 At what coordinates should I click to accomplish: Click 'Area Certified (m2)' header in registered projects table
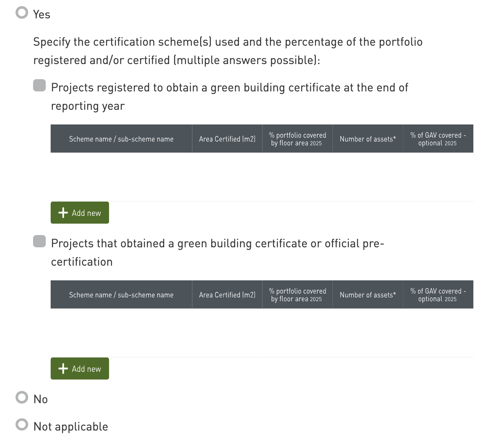coord(227,139)
